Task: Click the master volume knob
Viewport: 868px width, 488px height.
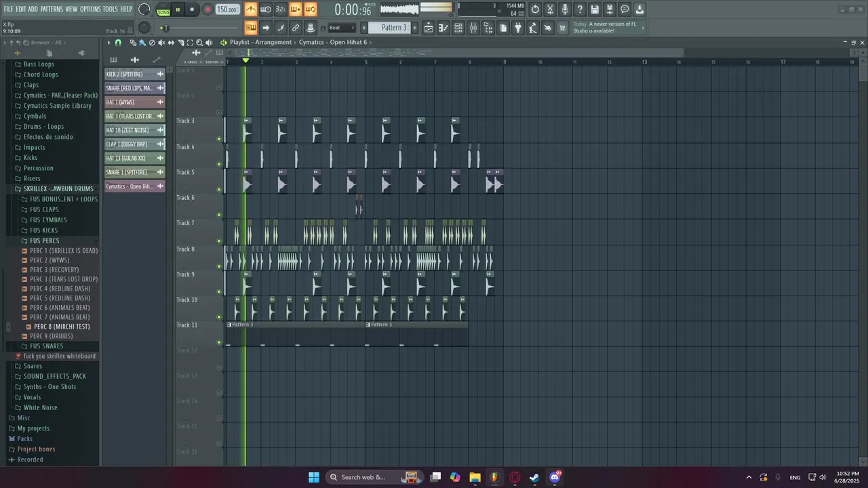Action: (x=144, y=9)
